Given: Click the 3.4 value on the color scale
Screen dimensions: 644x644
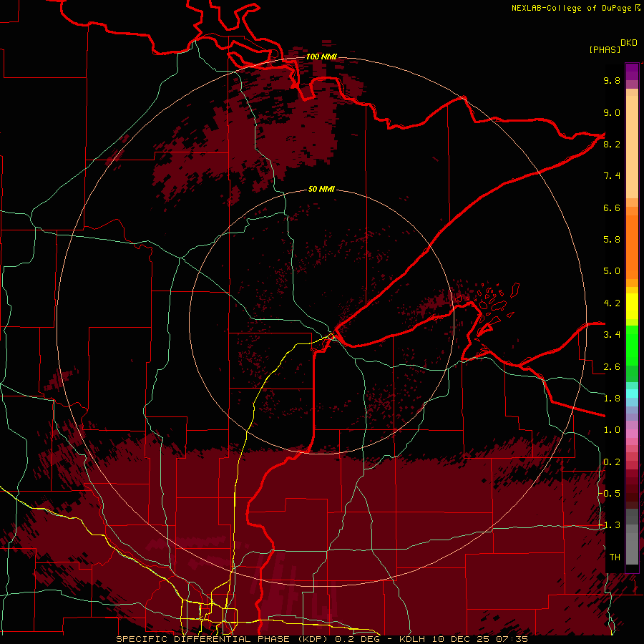Looking at the screenshot, I should coord(612,335).
